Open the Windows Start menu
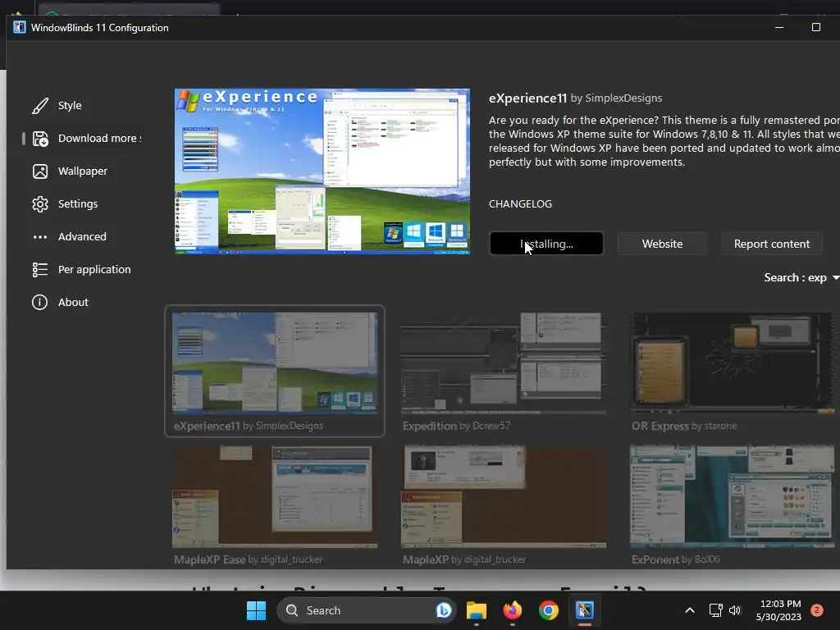The image size is (840, 630). tap(256, 610)
